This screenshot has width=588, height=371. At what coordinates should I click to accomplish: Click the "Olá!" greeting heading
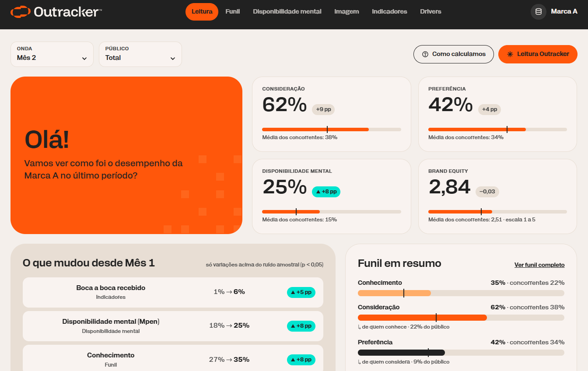pos(47,140)
